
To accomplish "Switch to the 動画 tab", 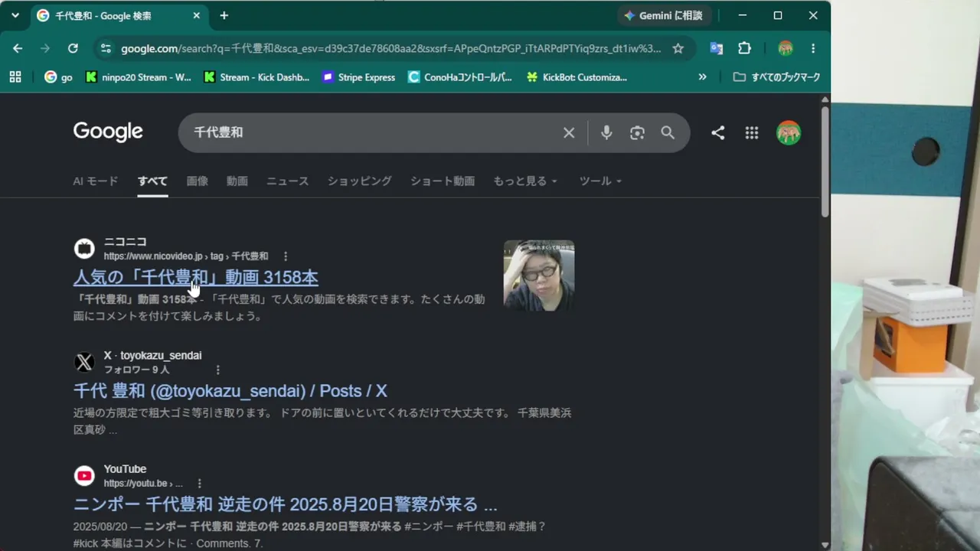I will click(237, 181).
